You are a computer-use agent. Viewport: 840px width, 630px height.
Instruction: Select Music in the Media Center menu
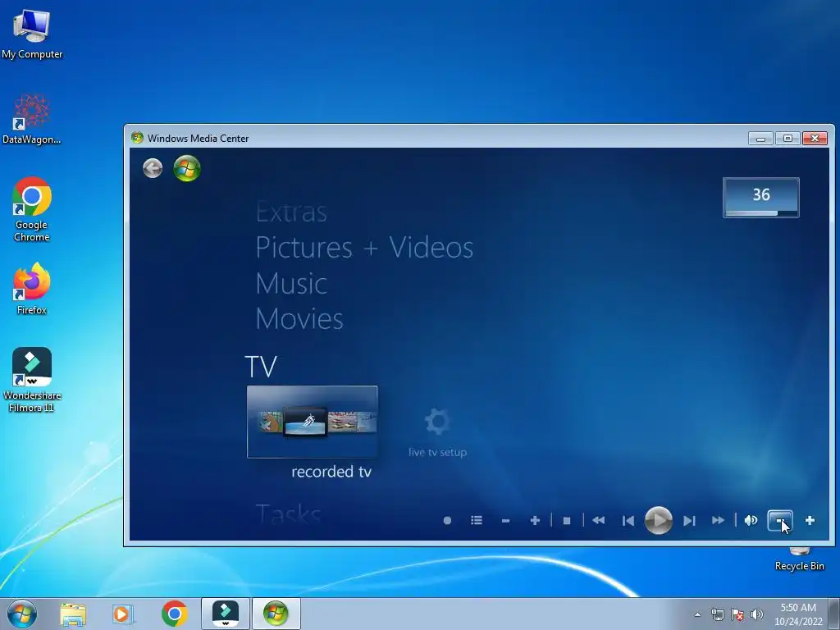click(291, 283)
